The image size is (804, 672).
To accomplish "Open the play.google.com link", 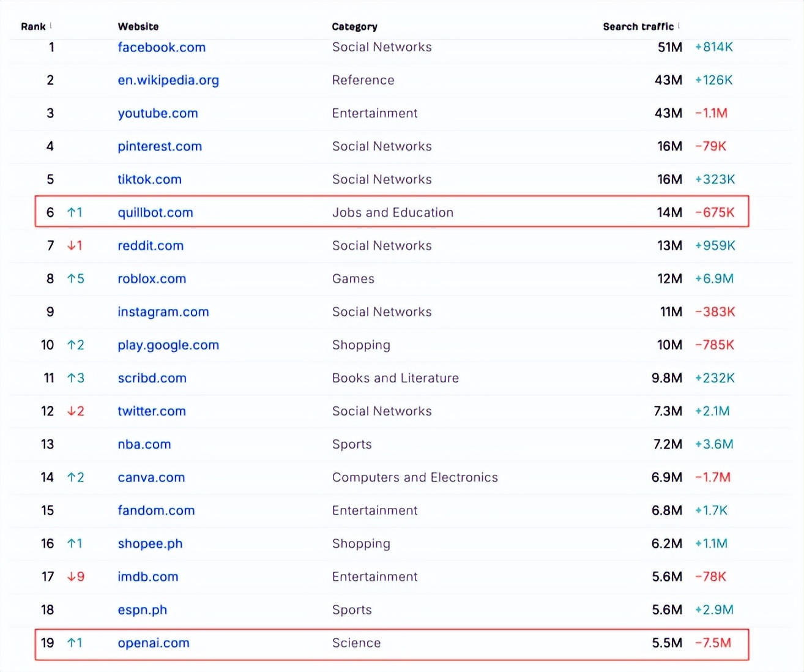I will (168, 345).
